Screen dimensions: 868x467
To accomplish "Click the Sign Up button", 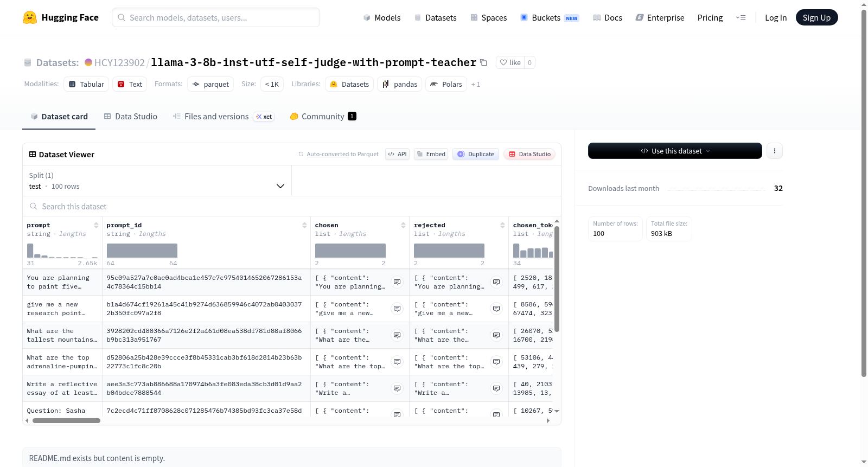I will tap(817, 17).
